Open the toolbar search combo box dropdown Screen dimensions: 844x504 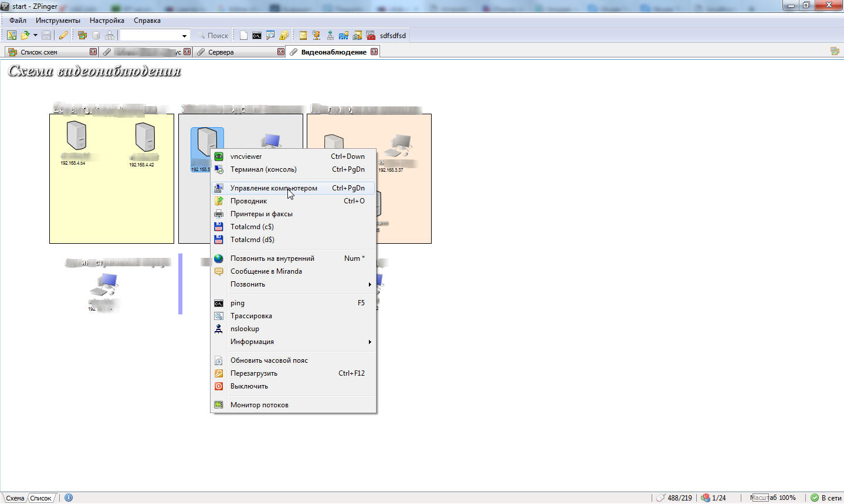[x=184, y=36]
